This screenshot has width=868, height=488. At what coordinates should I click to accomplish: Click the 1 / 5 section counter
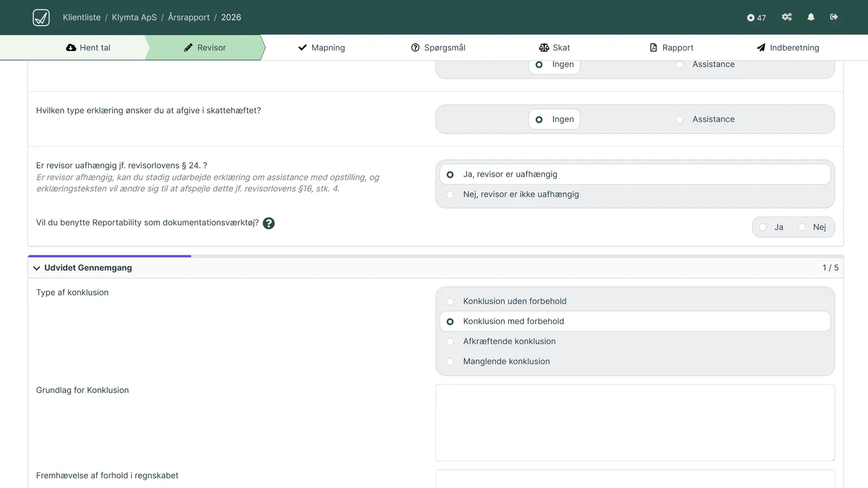click(x=830, y=267)
